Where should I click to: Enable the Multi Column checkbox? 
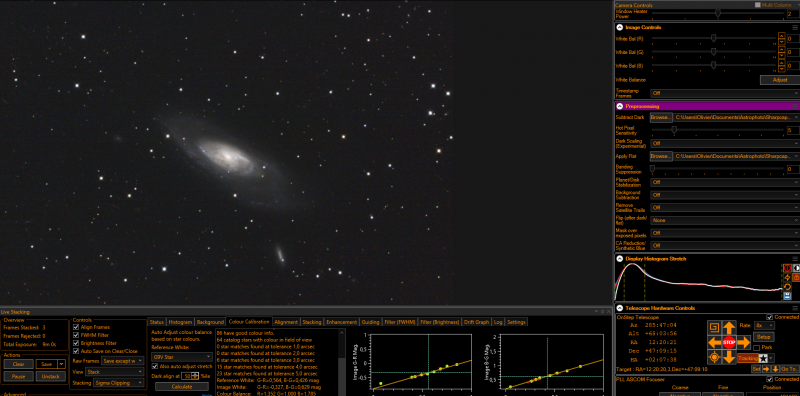point(758,5)
